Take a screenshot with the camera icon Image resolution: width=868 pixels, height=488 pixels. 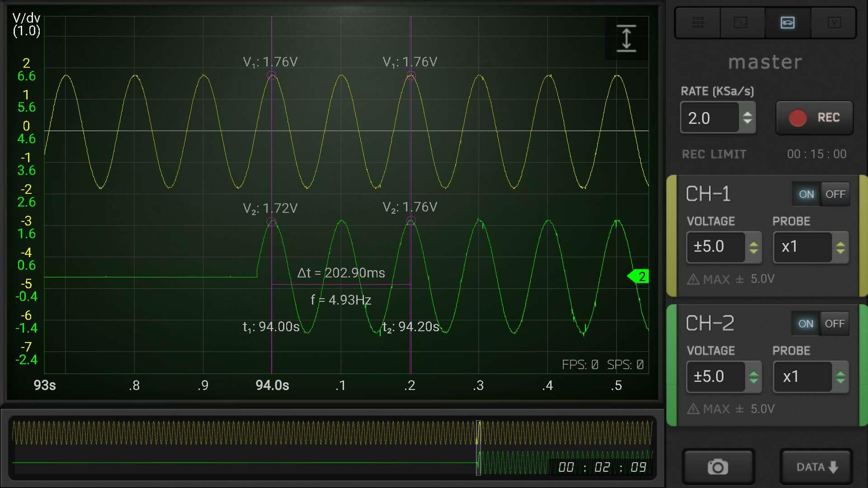pos(718,467)
